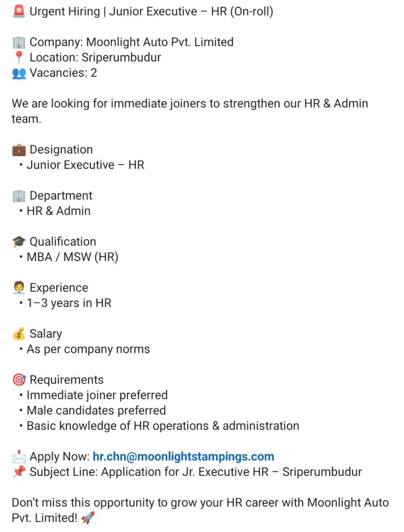Click the person icon beside Experience
Image resolution: width=404 pixels, height=532 pixels.
tap(19, 288)
